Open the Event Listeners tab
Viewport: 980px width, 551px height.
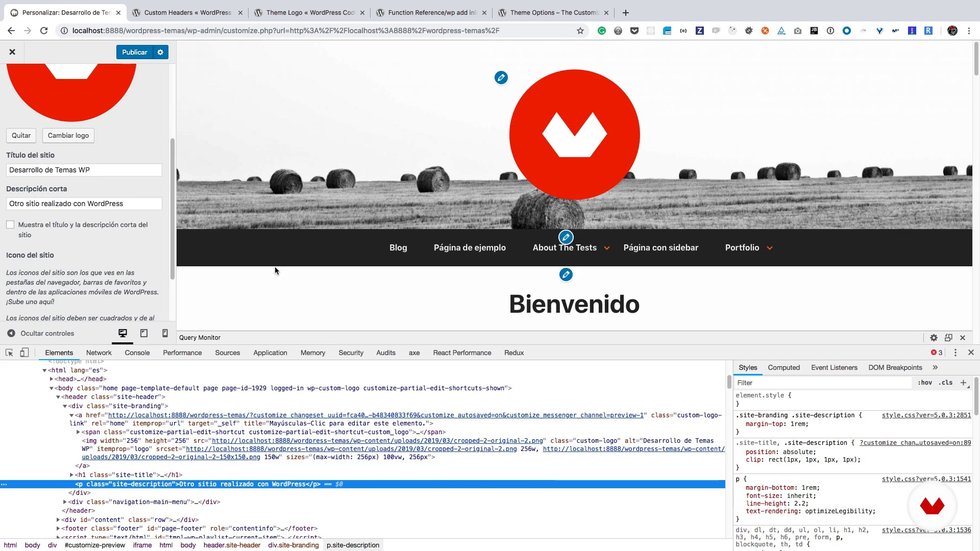[834, 367]
